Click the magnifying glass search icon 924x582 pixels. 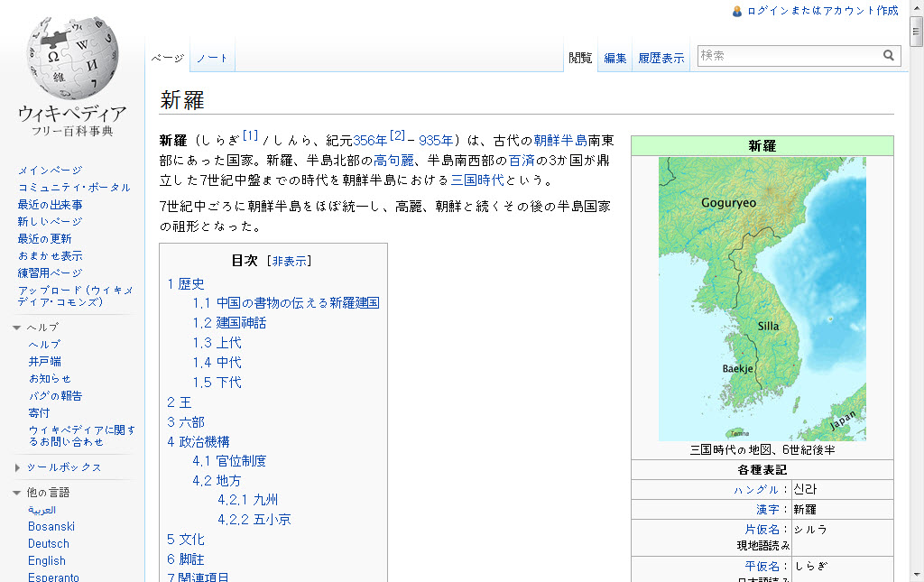click(889, 56)
